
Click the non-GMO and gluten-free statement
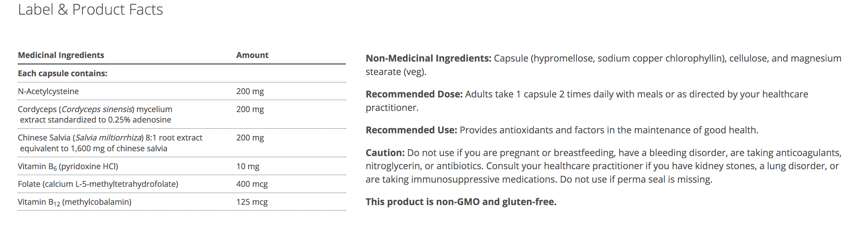tap(461, 202)
